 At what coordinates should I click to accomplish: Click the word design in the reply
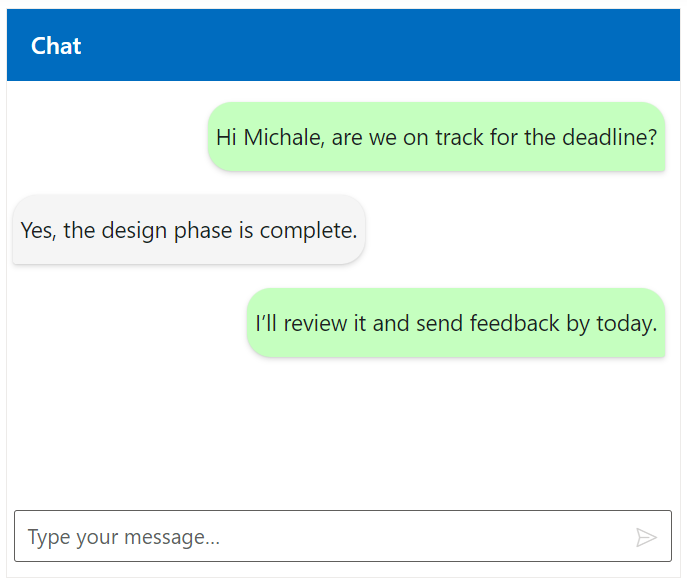pyautogui.click(x=135, y=230)
